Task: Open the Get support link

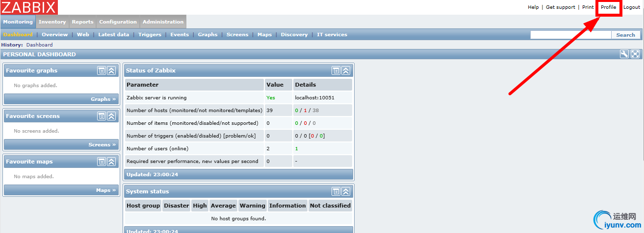Action: pos(561,7)
